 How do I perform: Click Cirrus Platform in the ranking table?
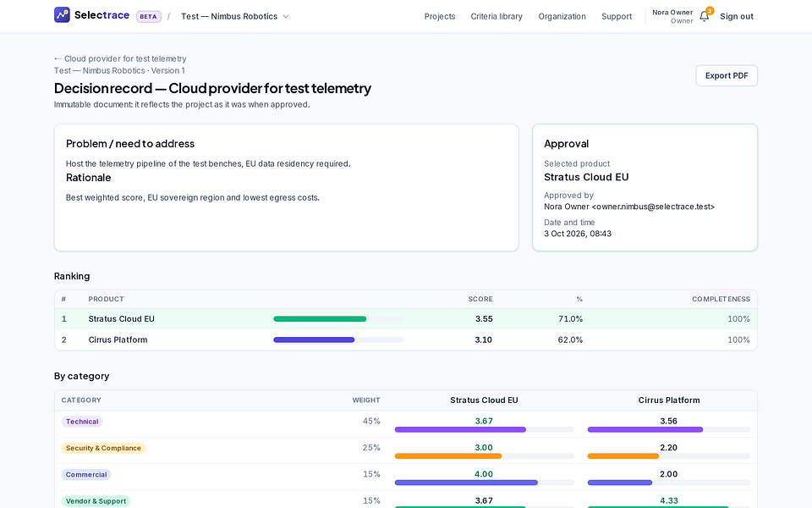pos(118,340)
